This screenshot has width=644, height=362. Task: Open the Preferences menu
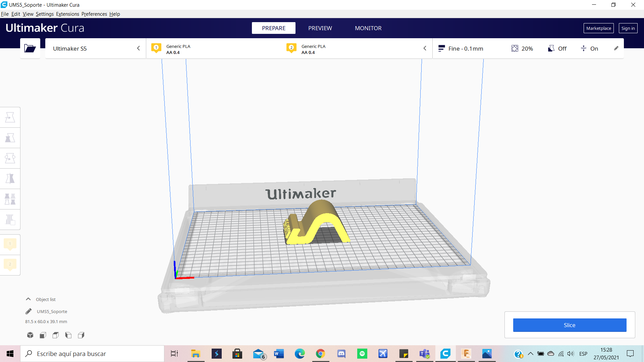click(94, 14)
